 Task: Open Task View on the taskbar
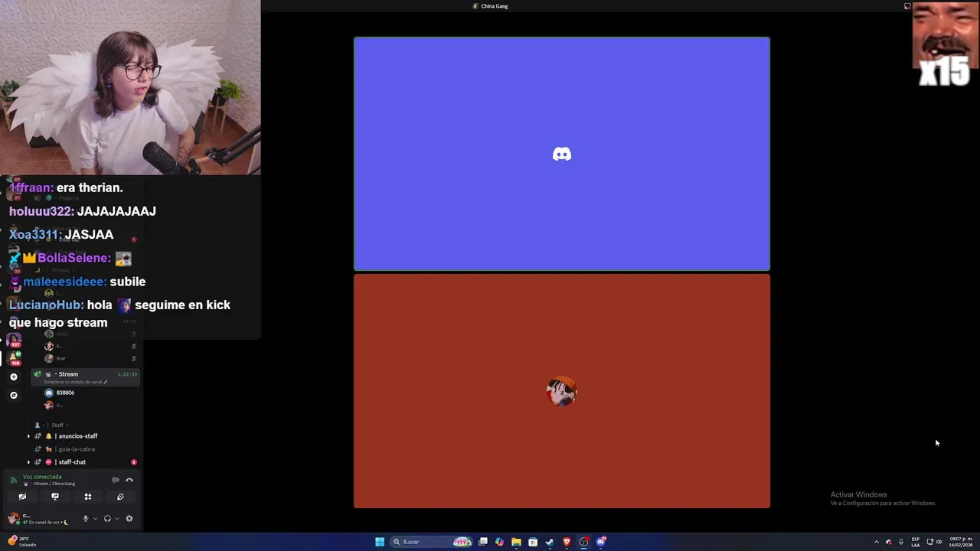pos(483,542)
